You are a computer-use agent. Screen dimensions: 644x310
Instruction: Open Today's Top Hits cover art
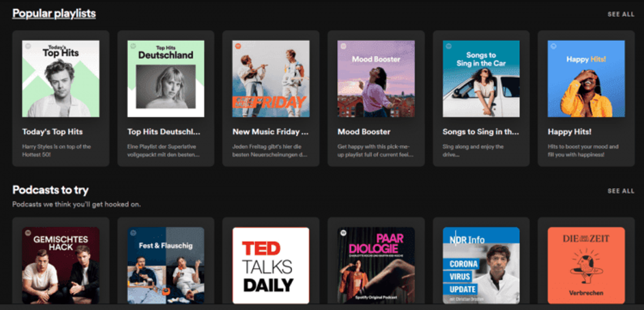tap(61, 79)
